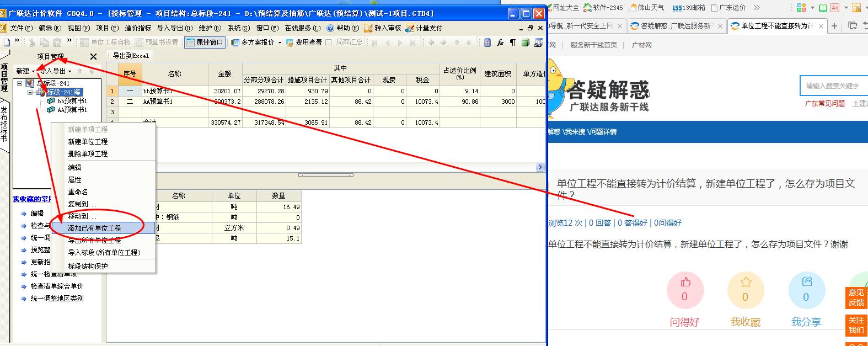
Task: Open the 编辑 menu
Action: [x=50, y=28]
